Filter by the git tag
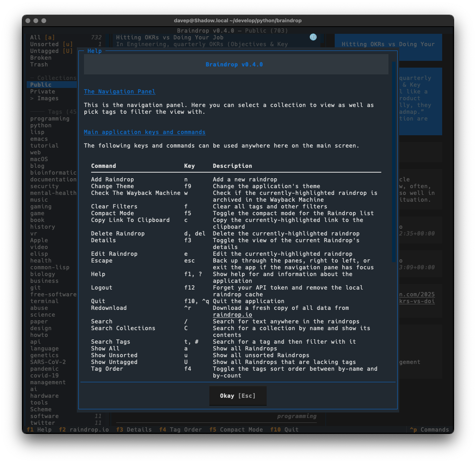The width and height of the screenshot is (476, 463). [x=35, y=288]
